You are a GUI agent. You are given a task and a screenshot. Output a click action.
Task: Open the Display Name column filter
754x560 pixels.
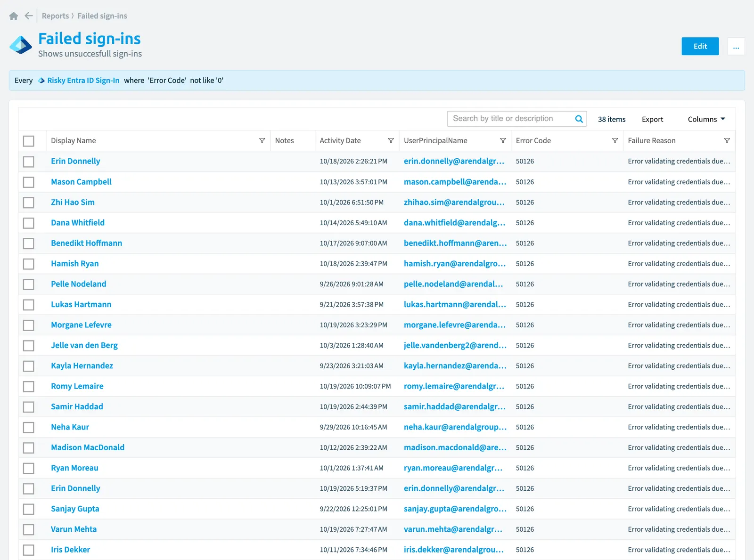click(x=262, y=141)
